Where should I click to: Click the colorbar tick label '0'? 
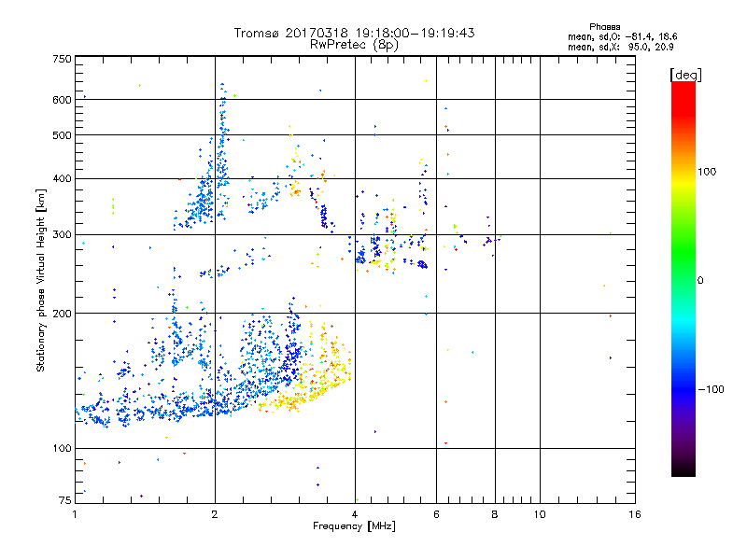pyautogui.click(x=699, y=281)
